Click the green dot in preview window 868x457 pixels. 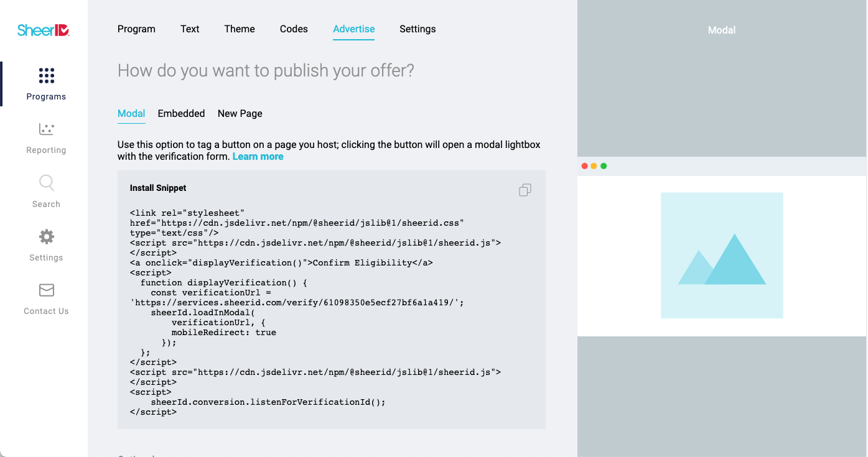coord(604,166)
